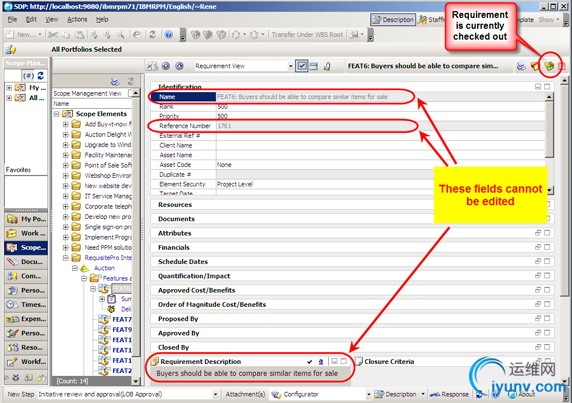Open Docu... navigation item
The height and width of the screenshot is (403, 572).
coord(26,261)
